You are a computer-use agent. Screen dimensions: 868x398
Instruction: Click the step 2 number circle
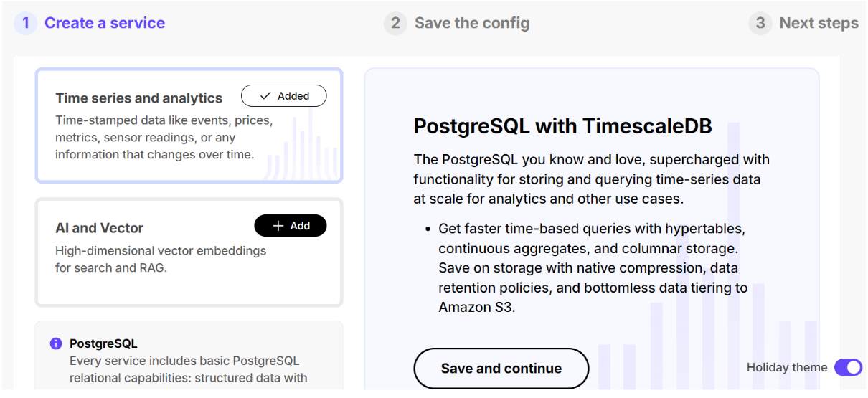tap(395, 23)
